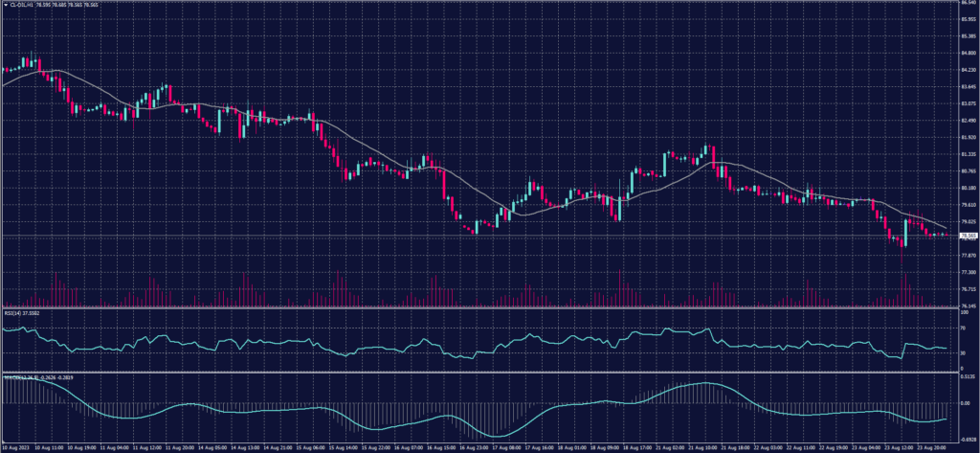
Task: Click the RSI(14) indicator label
Action: tap(11, 311)
